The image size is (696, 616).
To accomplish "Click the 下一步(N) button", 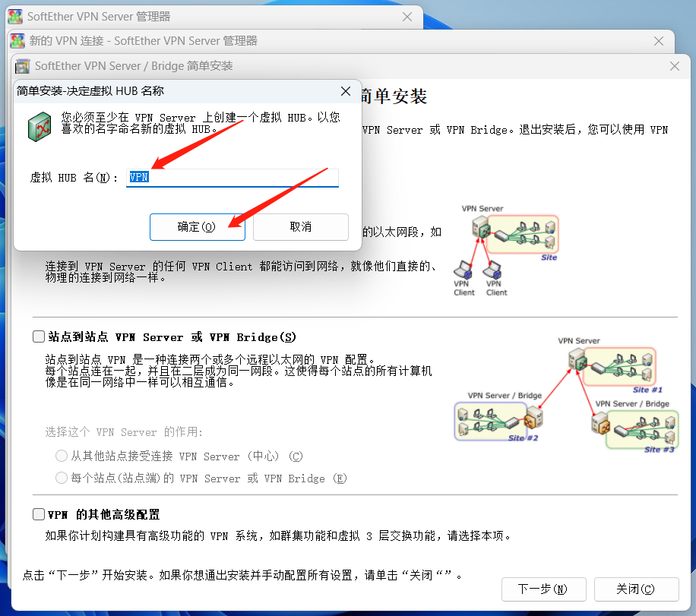I will pos(544,589).
